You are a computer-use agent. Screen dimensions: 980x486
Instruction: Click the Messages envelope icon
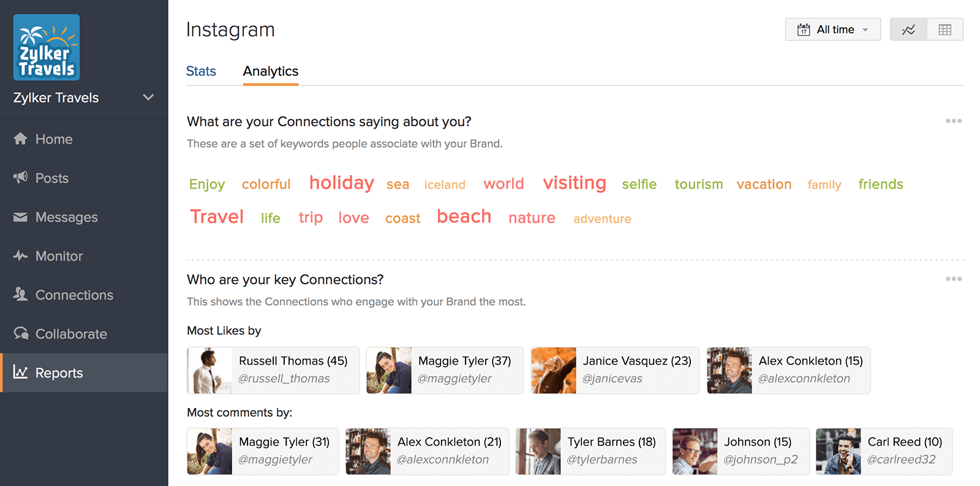click(x=20, y=217)
